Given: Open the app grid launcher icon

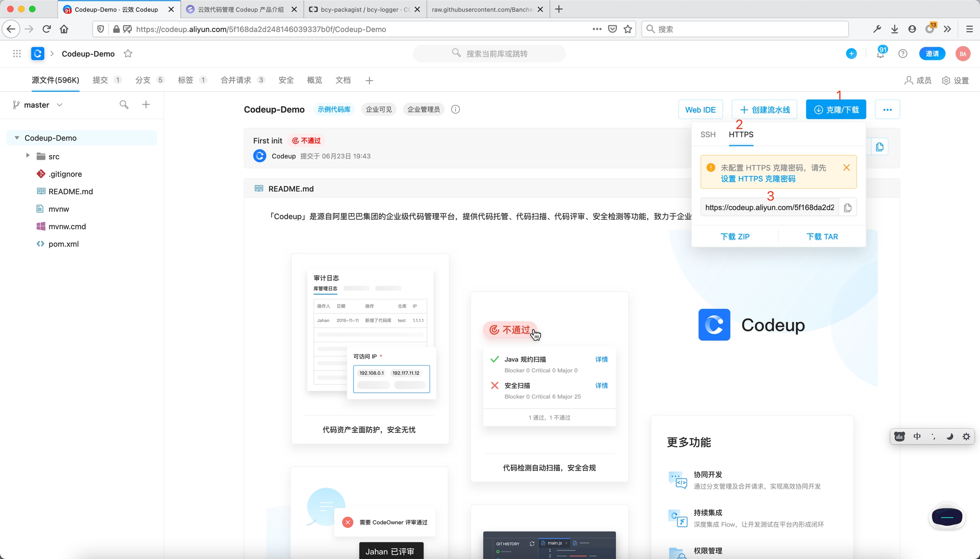Looking at the screenshot, I should (x=17, y=54).
